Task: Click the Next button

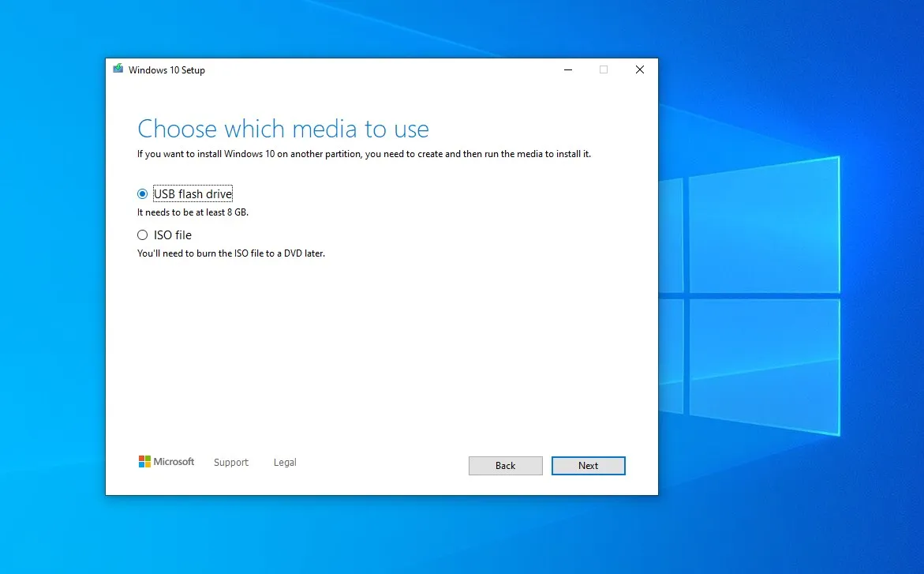Action: [588, 466]
